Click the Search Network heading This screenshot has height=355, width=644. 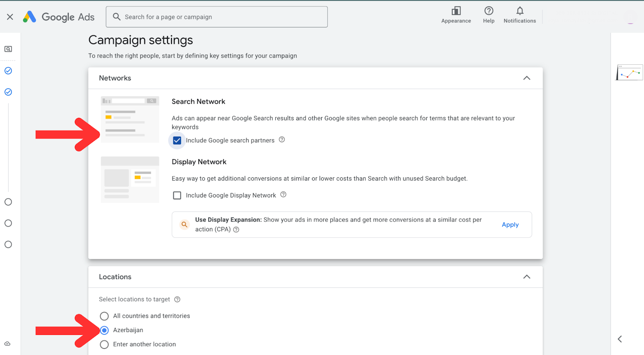(x=198, y=102)
